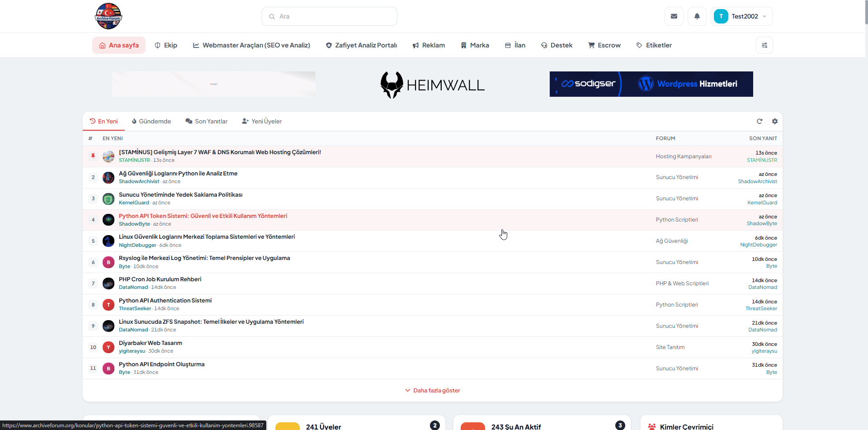
Task: Open Webmaster Araçları (SEO ve Analiz)
Action: 251,45
